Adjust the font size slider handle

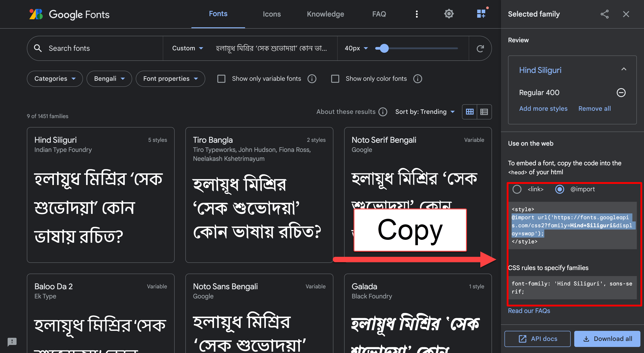(384, 48)
